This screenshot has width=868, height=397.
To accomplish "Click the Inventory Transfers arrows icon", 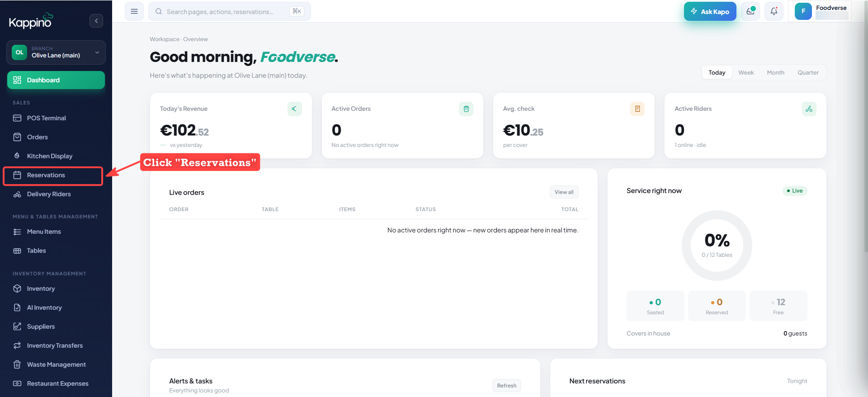I will click(x=17, y=345).
